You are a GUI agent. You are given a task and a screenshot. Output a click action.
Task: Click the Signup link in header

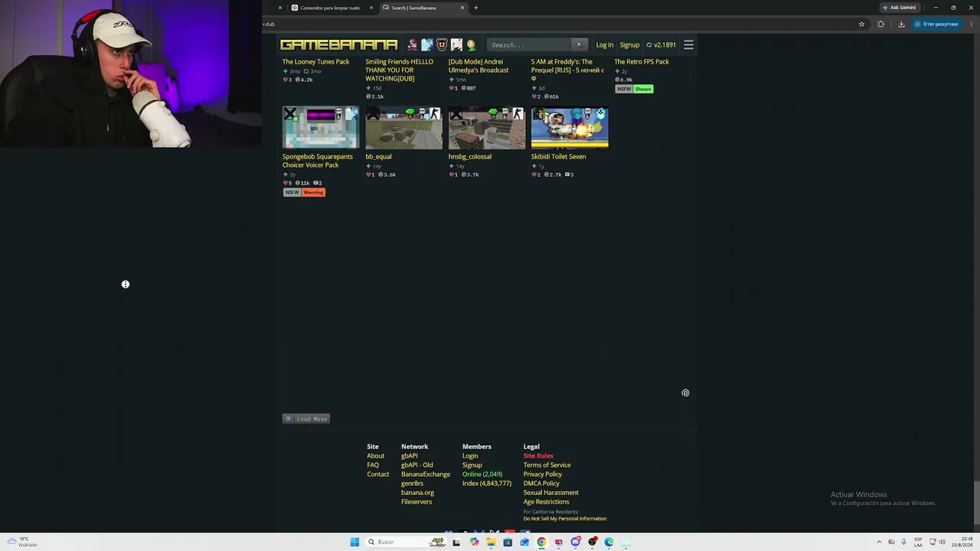629,45
